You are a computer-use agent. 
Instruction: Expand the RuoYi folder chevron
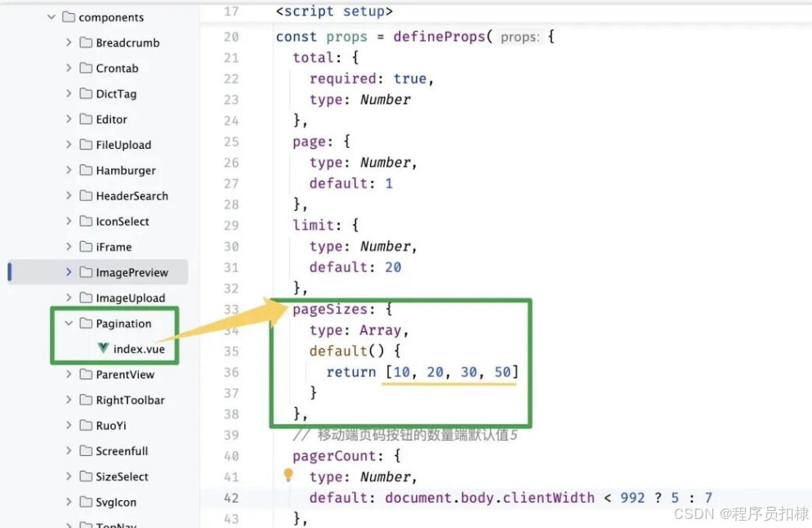pos(69,425)
